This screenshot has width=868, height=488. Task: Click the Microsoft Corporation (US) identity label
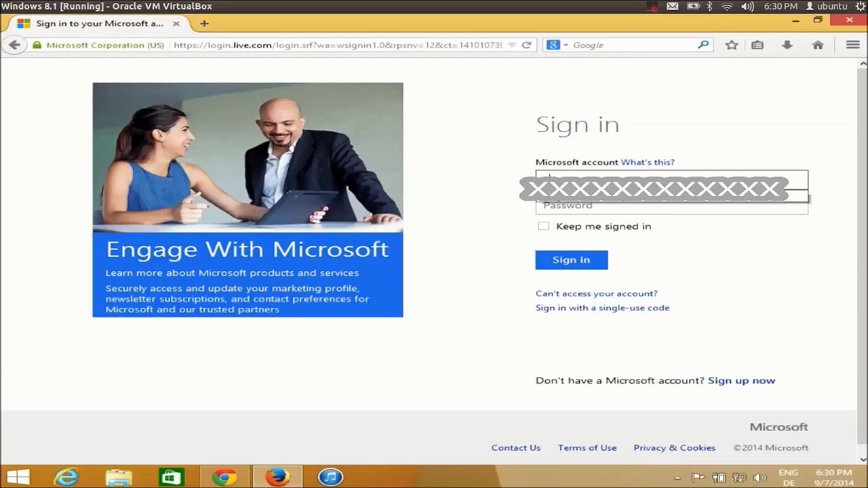pyautogui.click(x=105, y=45)
